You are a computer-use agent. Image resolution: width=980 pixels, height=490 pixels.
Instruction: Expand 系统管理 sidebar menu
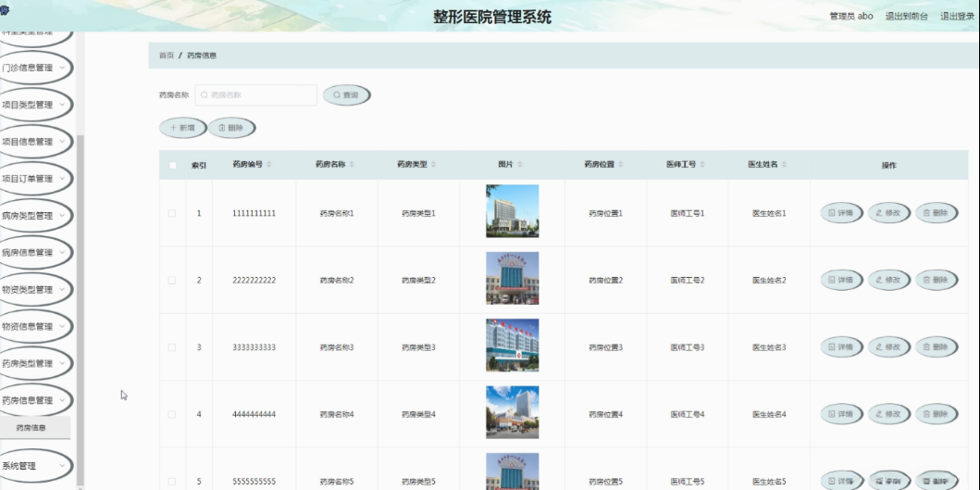[x=34, y=466]
